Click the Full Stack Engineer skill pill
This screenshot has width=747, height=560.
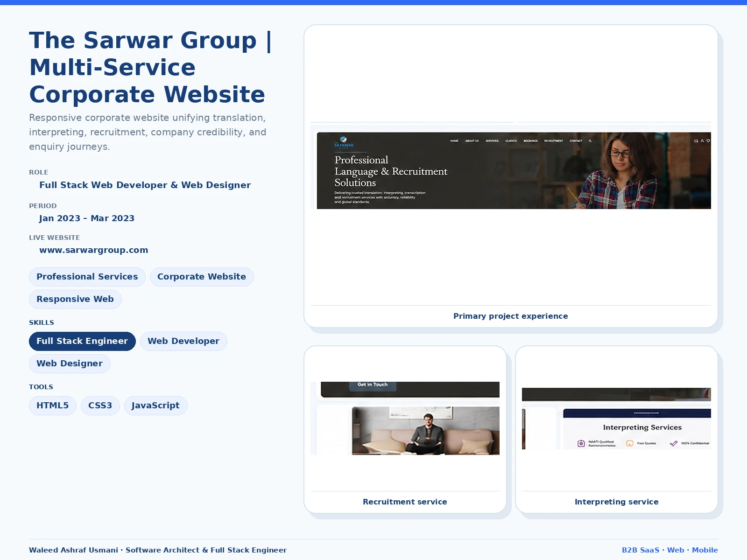pos(82,341)
